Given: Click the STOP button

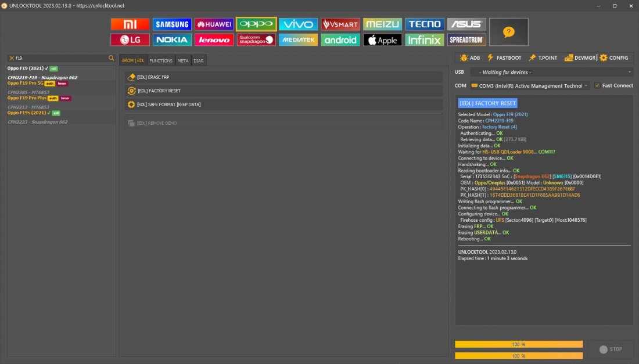Looking at the screenshot, I should pyautogui.click(x=611, y=349).
